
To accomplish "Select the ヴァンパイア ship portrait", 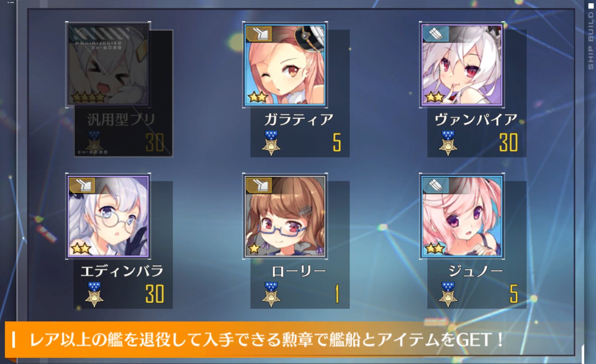I will (462, 65).
